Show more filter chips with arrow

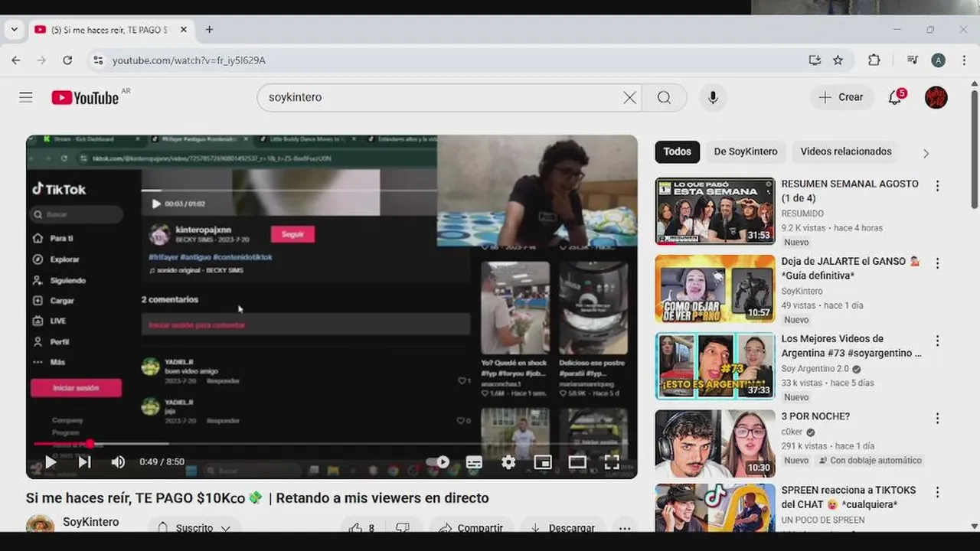(x=926, y=153)
